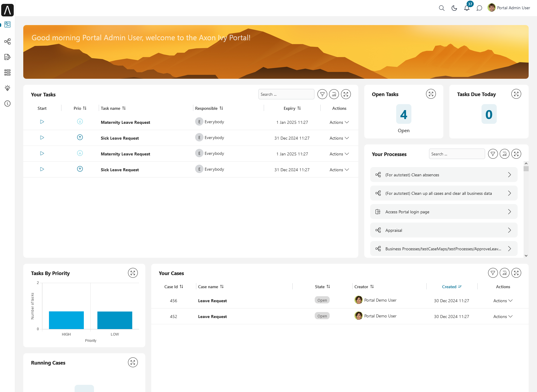
Task: Open Portal Admin User menu
Action: (509, 8)
